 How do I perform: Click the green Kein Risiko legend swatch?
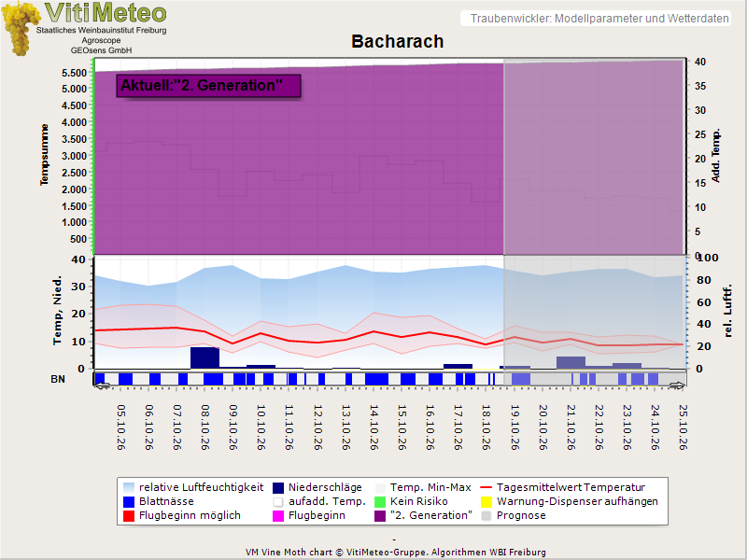click(380, 501)
